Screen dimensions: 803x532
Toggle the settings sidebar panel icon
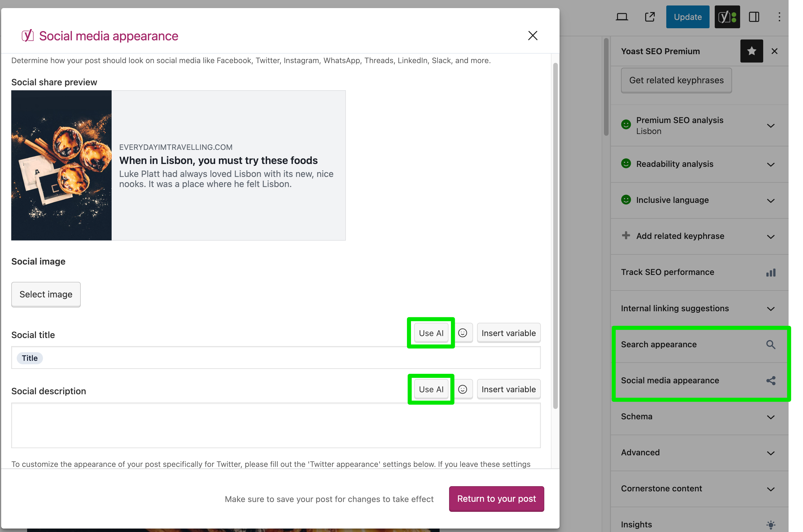(754, 17)
